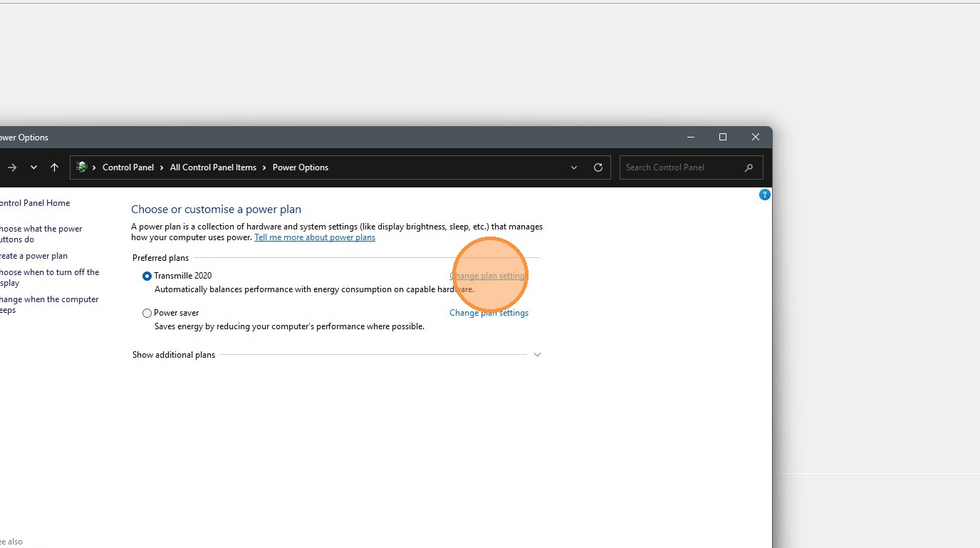Click the Choose or customise a power plan heading
Viewport: 980px width, 548px height.
tap(216, 210)
